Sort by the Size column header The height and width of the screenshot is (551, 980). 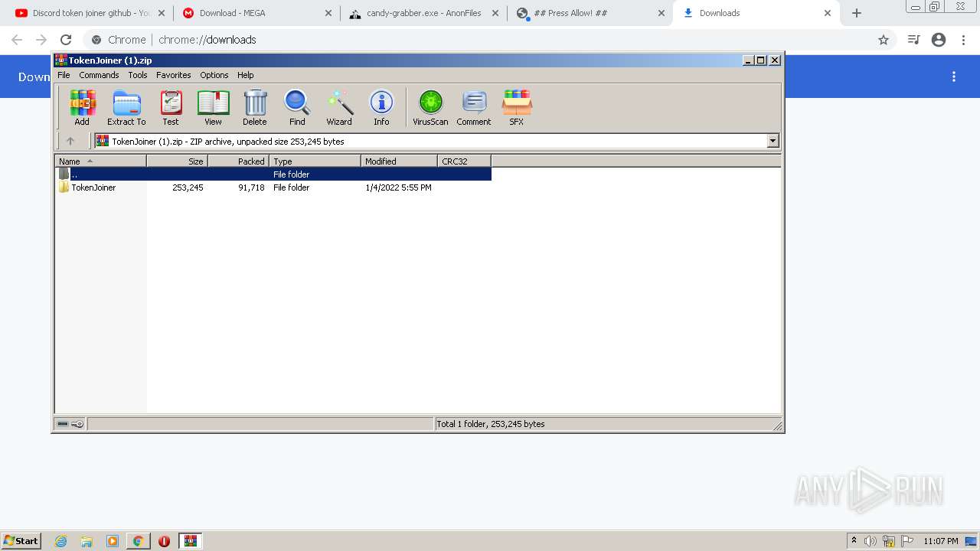pos(177,161)
